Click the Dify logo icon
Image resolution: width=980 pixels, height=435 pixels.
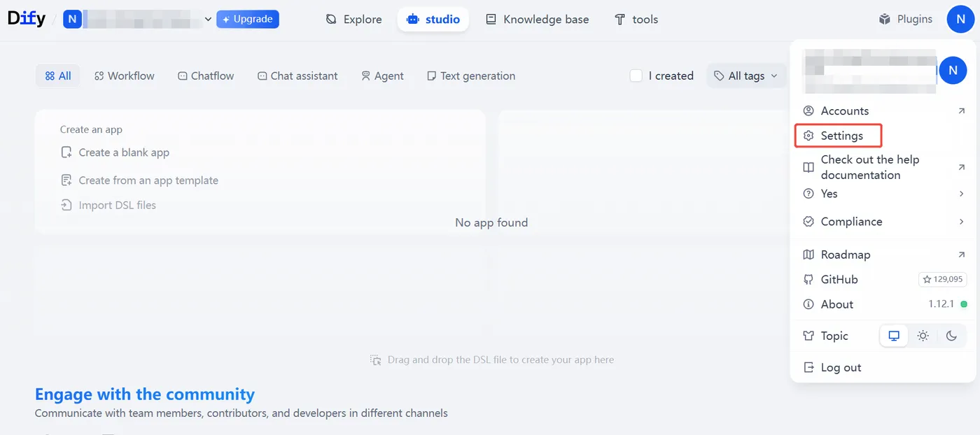point(27,19)
